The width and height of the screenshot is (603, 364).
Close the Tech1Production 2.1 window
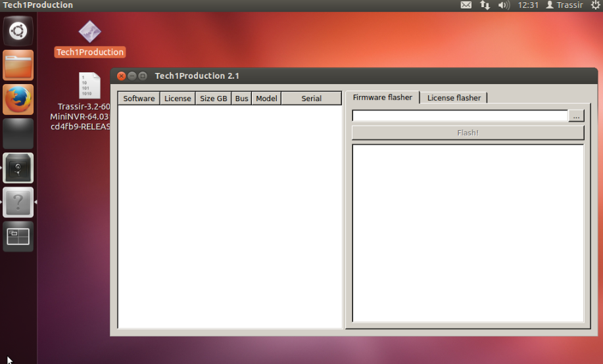121,76
